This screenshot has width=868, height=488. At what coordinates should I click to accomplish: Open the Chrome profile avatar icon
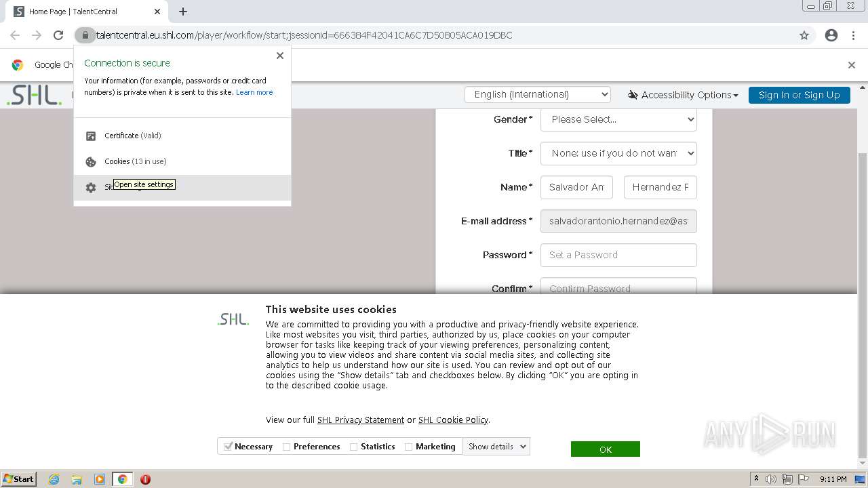pyautogui.click(x=831, y=35)
